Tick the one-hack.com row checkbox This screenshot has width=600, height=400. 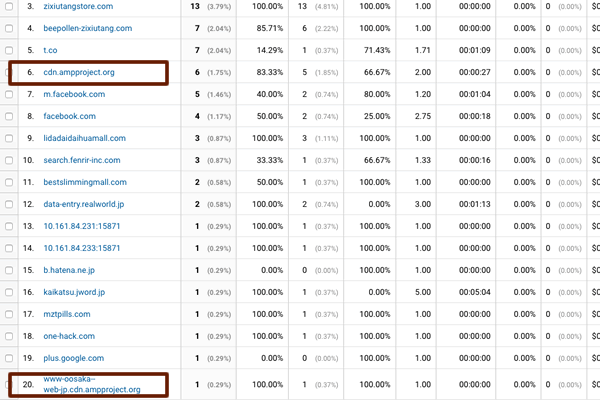pyautogui.click(x=9, y=336)
